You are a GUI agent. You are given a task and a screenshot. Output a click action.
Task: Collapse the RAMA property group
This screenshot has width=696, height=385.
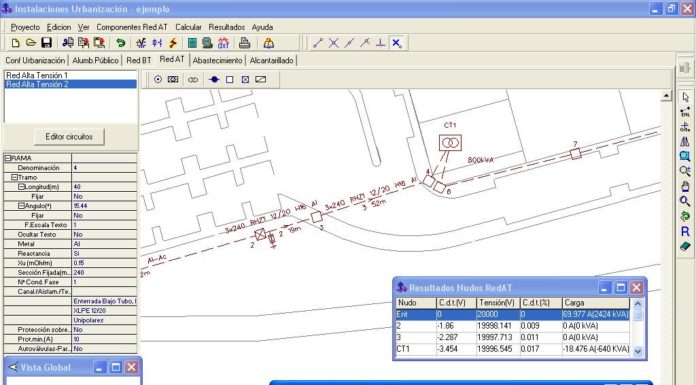click(8, 158)
